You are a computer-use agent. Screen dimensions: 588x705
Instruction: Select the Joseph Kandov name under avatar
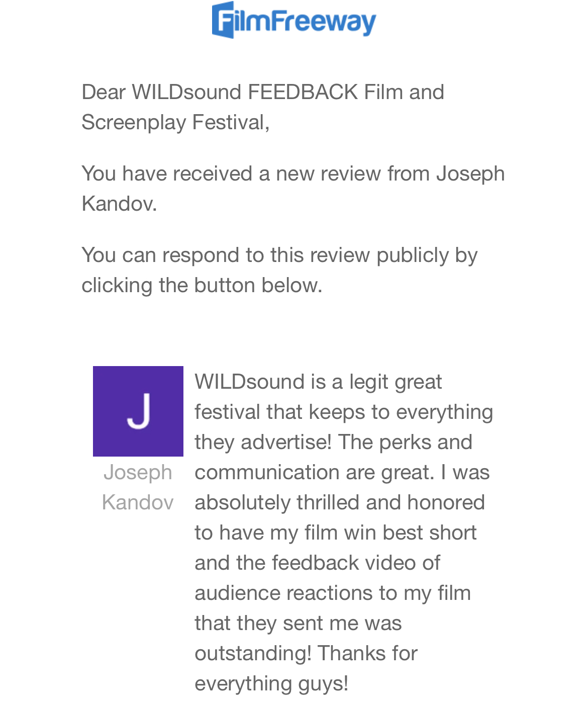tap(138, 487)
